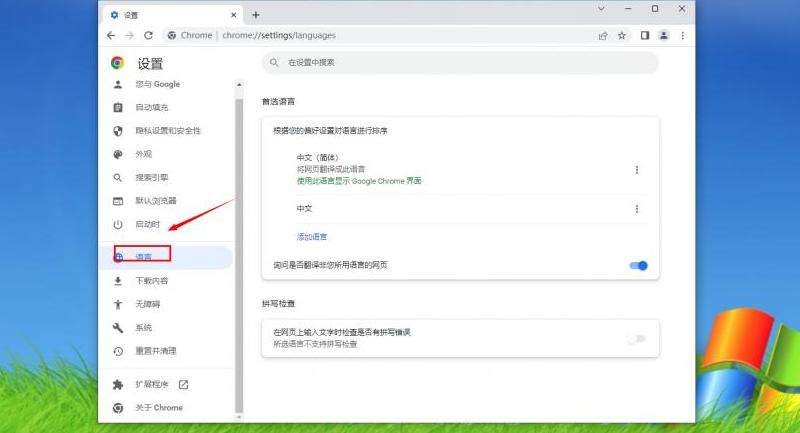Screen dimensions: 800x433
Task: Open more options for 中文（简体）
Action: [637, 170]
